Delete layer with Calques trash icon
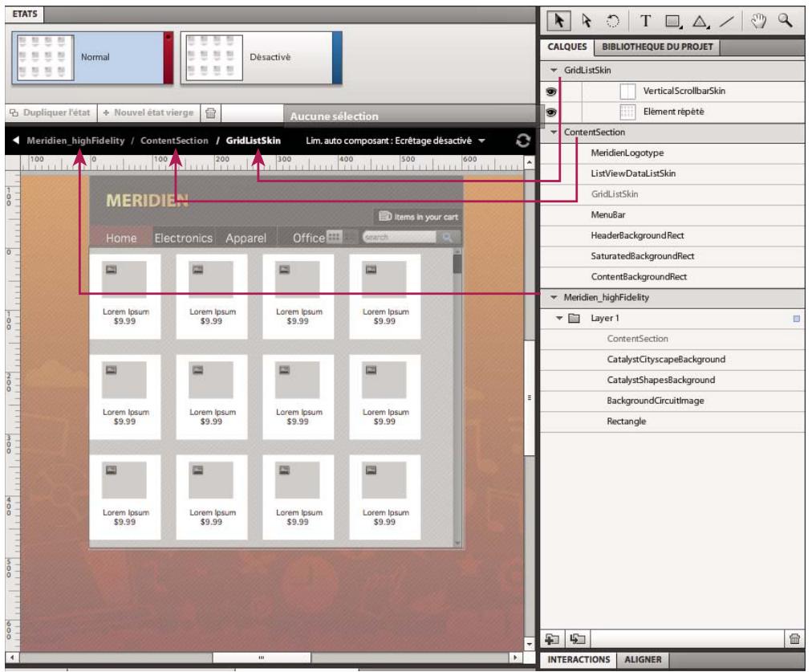The height and width of the screenshot is (672, 812). point(794,639)
